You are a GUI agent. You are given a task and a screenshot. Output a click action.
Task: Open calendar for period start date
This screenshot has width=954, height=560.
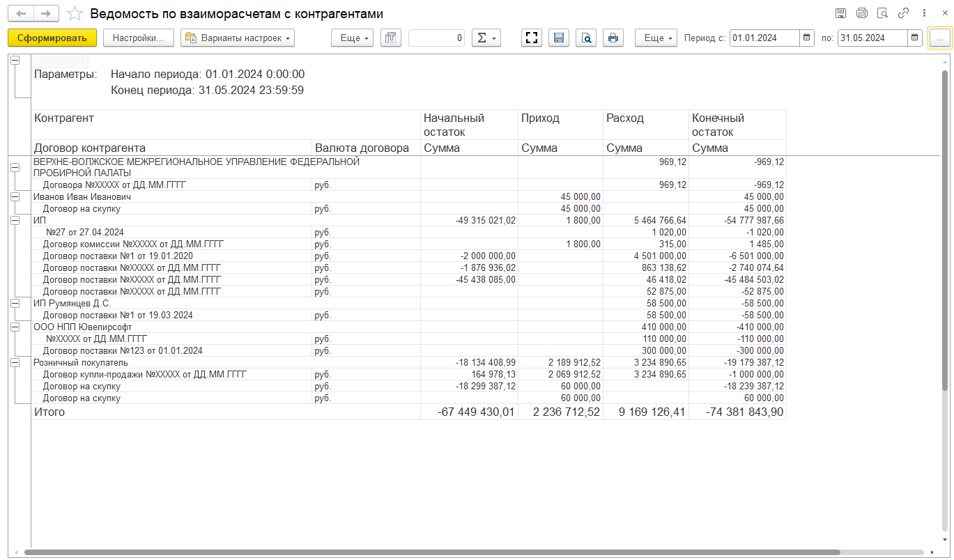[x=806, y=38]
